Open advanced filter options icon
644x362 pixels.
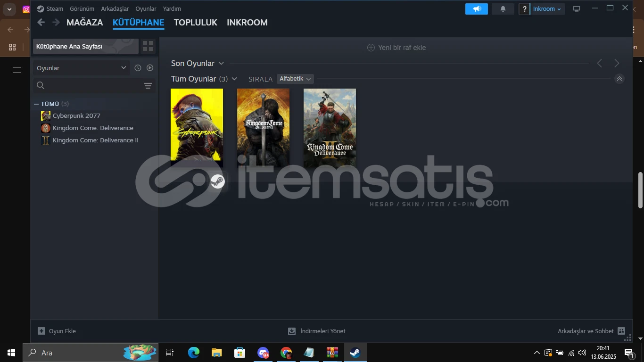point(148,85)
